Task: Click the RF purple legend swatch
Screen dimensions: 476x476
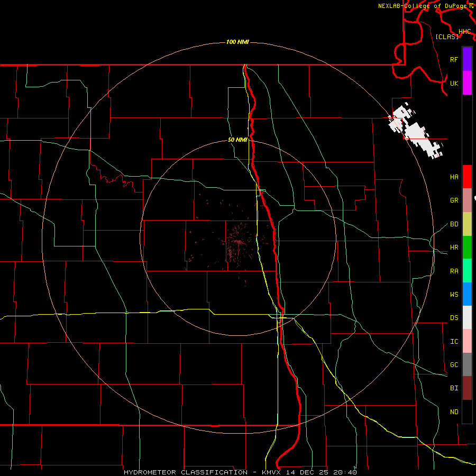Action: [467, 59]
